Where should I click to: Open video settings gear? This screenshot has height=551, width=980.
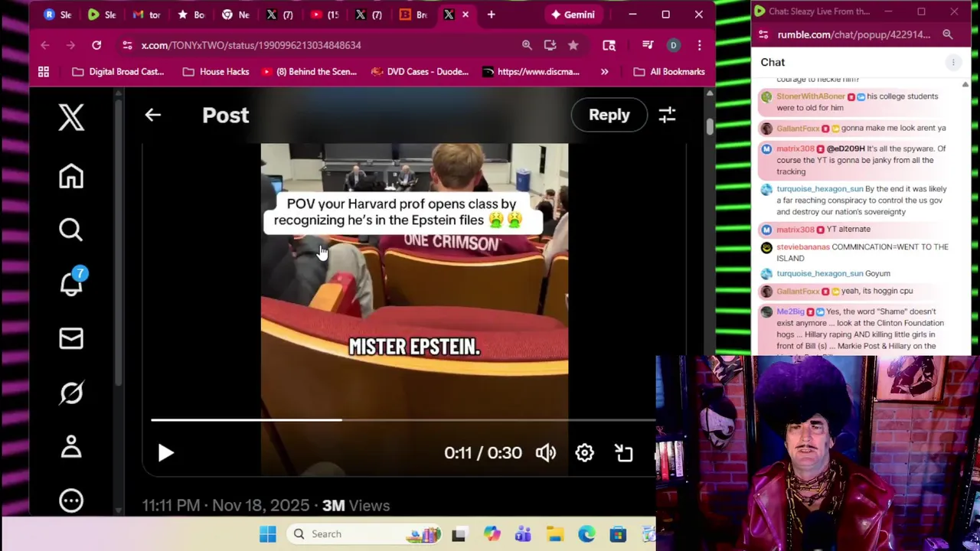tap(584, 453)
